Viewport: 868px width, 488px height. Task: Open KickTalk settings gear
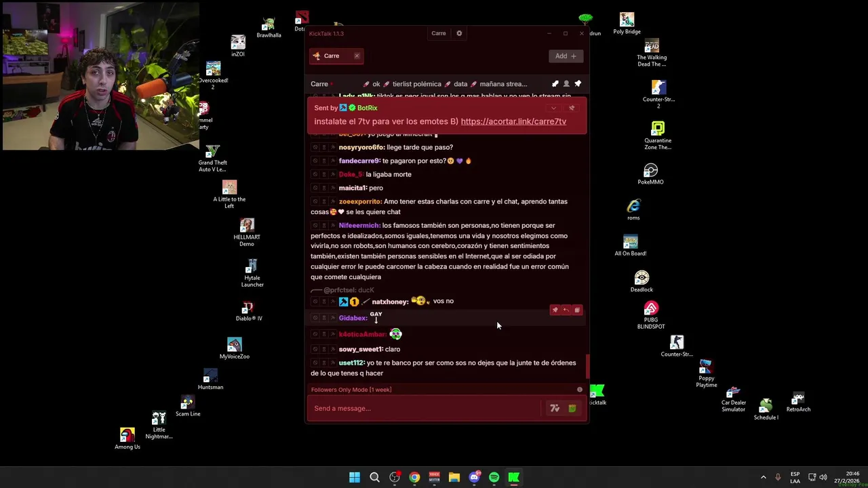pyautogui.click(x=459, y=33)
